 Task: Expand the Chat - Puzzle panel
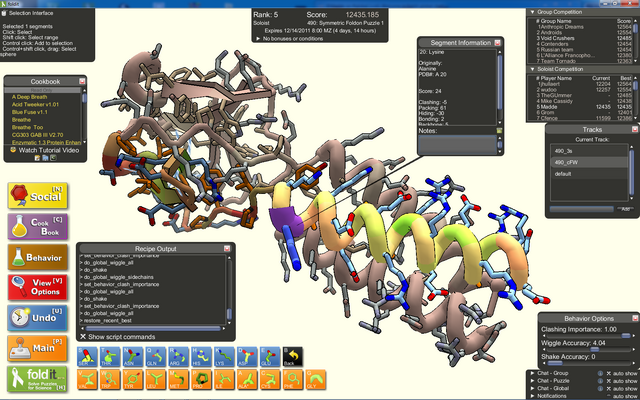pos(532,381)
